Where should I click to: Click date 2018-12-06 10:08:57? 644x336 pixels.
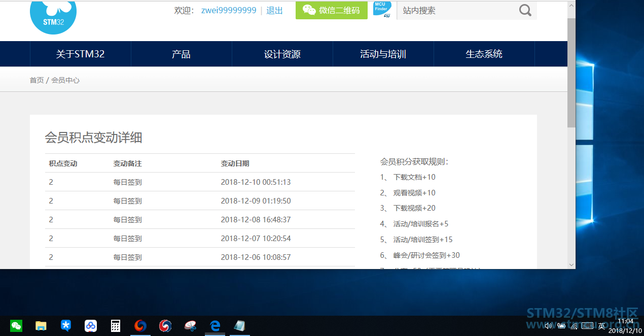(x=256, y=257)
